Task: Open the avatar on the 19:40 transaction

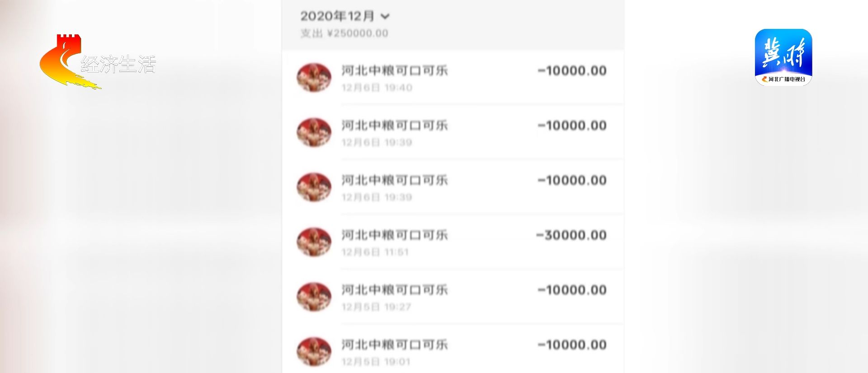Action: click(314, 77)
